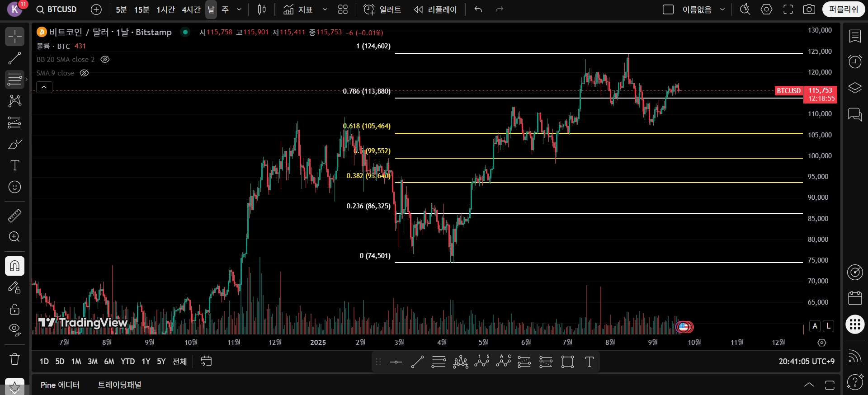Activate the ruler measure tool
868x395 pixels.
(x=14, y=216)
